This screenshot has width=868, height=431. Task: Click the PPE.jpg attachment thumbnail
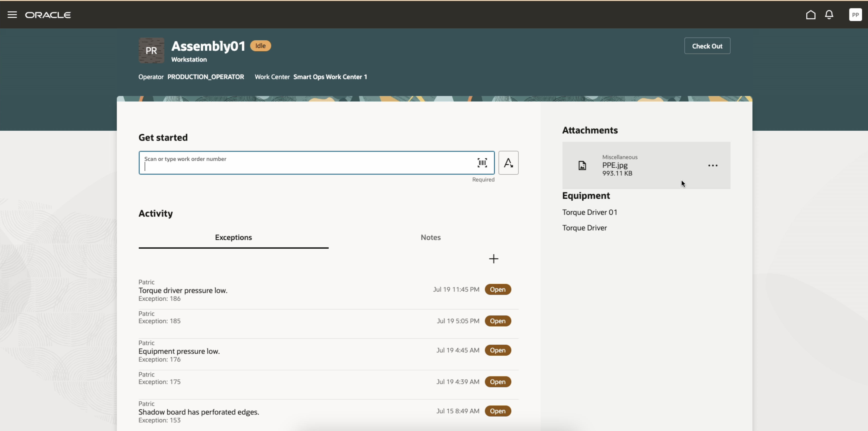pos(582,165)
